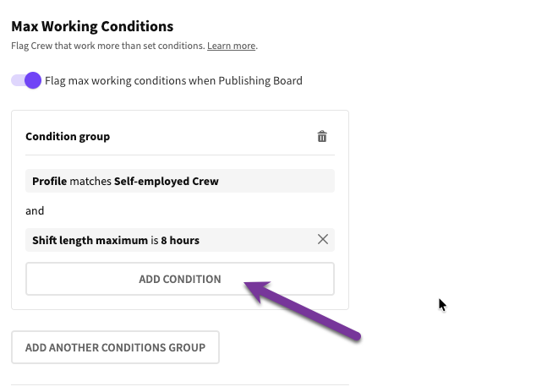Remove the Shift length maximum condition
Viewport: 558px width, 392px height.
322,240
